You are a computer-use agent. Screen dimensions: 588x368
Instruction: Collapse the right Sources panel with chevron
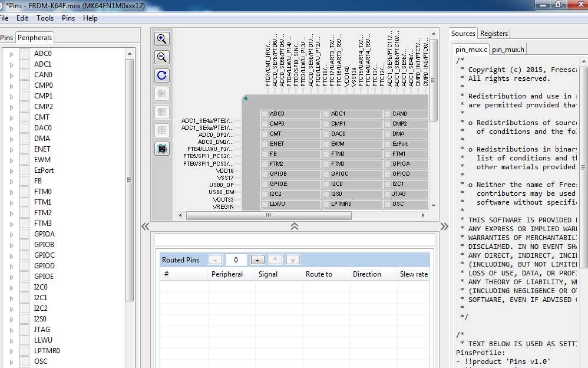444,226
